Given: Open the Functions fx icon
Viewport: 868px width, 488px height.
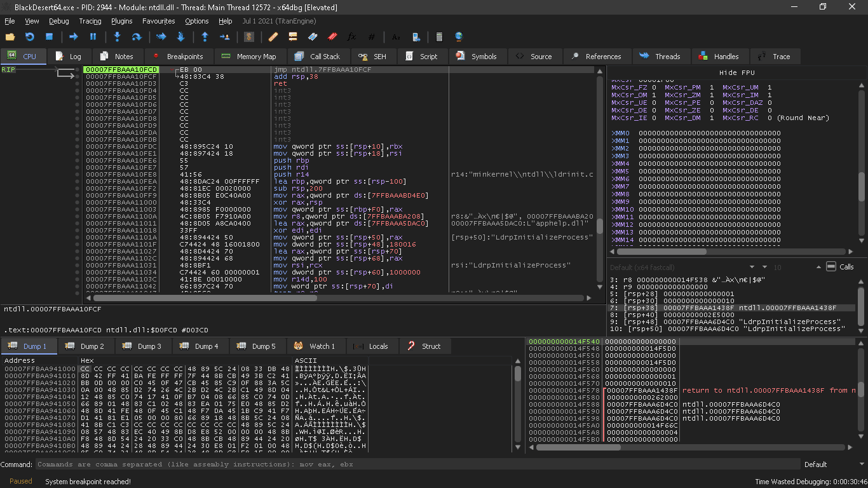Looking at the screenshot, I should click(x=351, y=37).
